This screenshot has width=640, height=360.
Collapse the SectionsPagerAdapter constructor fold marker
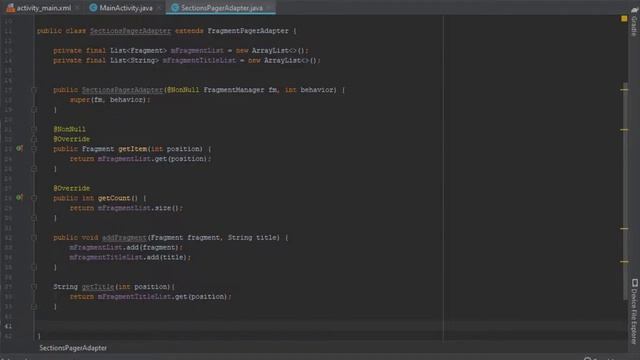coord(34,90)
